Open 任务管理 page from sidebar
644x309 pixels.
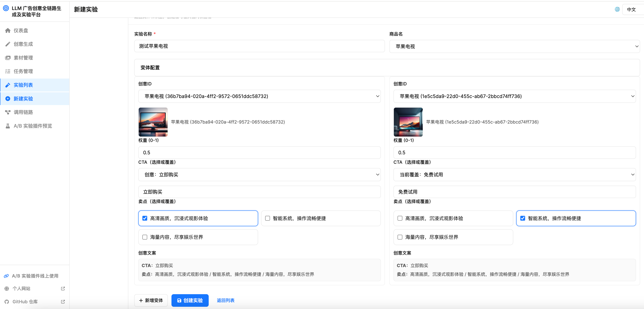click(34, 71)
